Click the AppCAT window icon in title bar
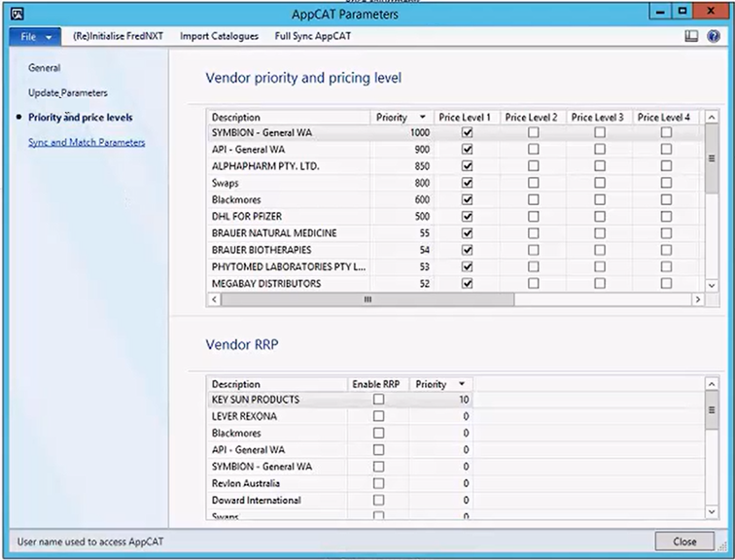The height and width of the screenshot is (560, 735). (17, 14)
